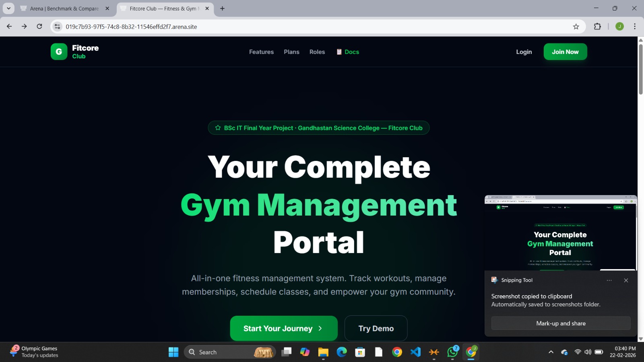Open the Windows Start menu
Screen dimensions: 644x362
click(173, 352)
